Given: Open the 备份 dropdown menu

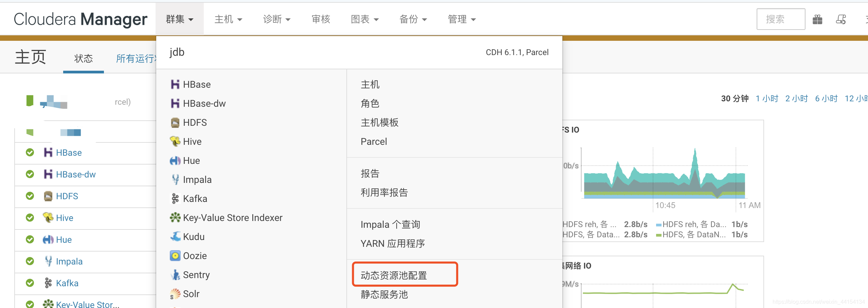Looking at the screenshot, I should (413, 19).
